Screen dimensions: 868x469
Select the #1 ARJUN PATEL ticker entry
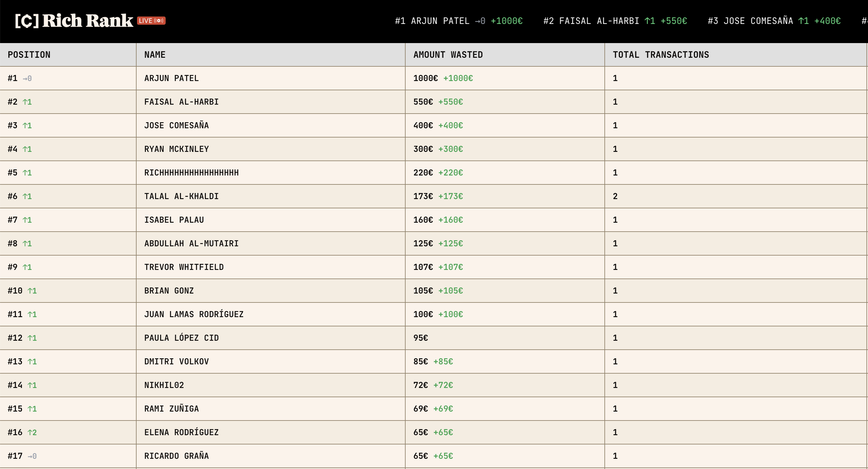point(458,21)
